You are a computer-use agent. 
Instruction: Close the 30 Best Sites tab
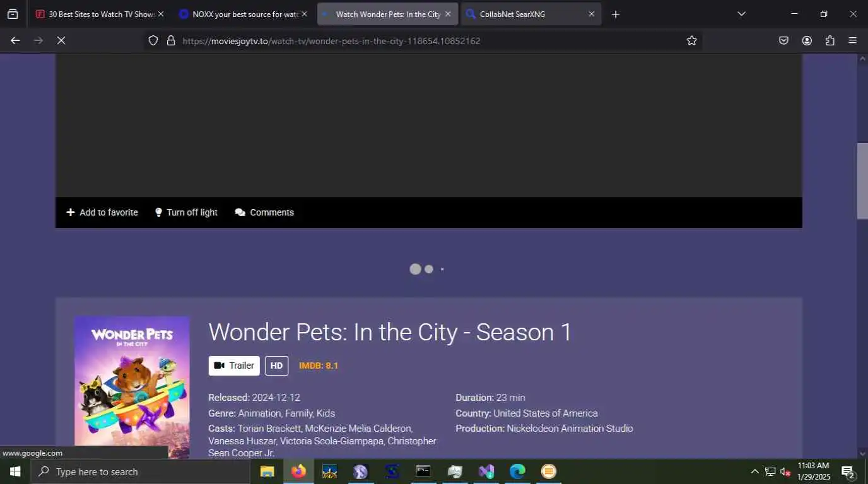pyautogui.click(x=160, y=14)
